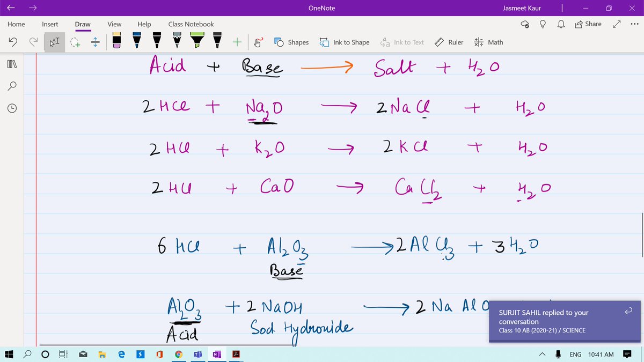This screenshot has height=362, width=644.
Task: Choose the Insert Space tool
Action: (96, 42)
